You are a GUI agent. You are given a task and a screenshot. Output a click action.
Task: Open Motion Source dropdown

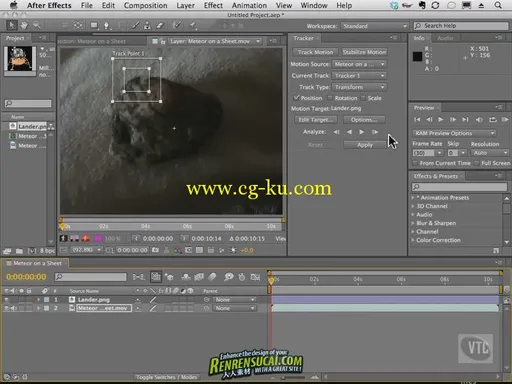tap(359, 64)
